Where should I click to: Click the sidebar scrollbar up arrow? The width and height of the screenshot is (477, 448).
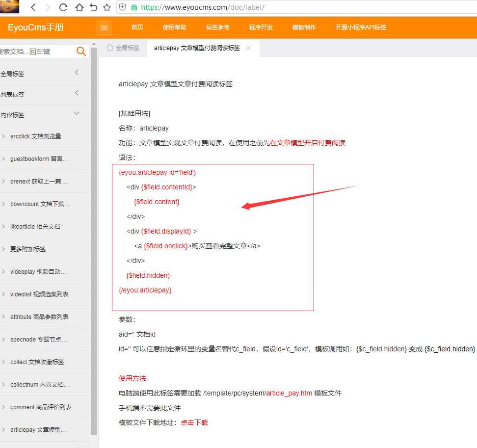[x=94, y=44]
